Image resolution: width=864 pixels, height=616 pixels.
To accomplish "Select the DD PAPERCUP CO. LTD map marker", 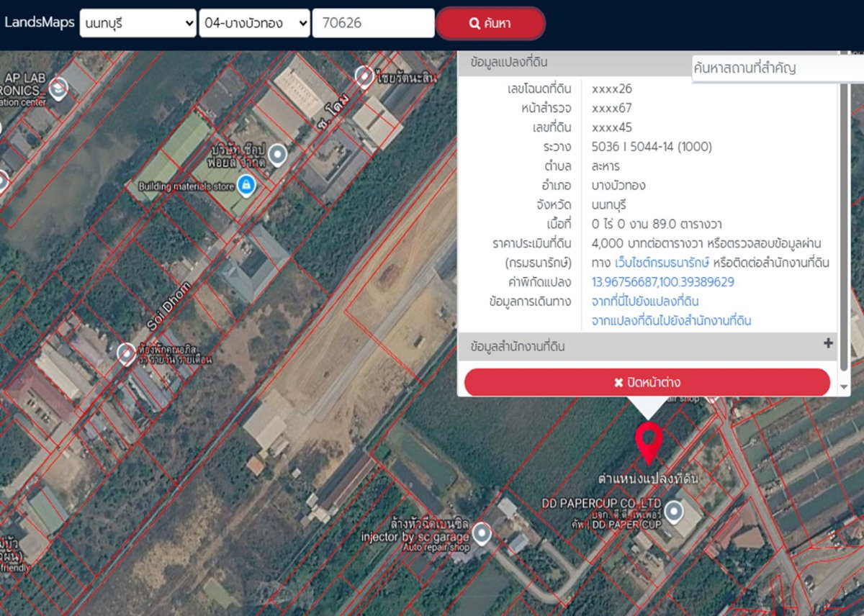I will tap(674, 512).
